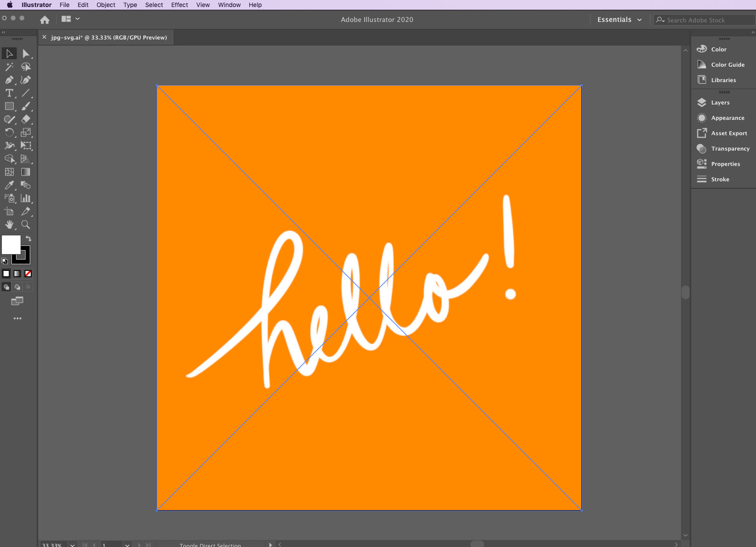The image size is (756, 547).
Task: Select the Direct Selection tool
Action: 26,53
